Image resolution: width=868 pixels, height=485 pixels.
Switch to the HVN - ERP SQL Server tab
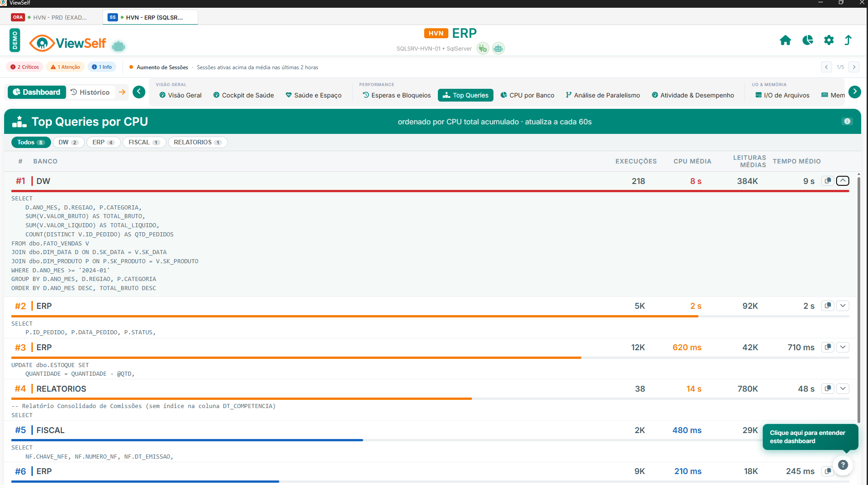pyautogui.click(x=150, y=17)
